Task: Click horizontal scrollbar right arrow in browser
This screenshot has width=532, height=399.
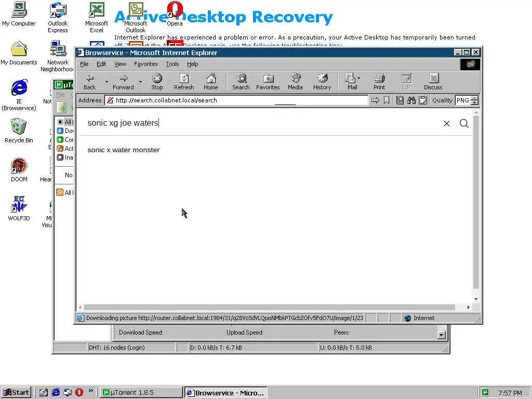Action: [469, 307]
